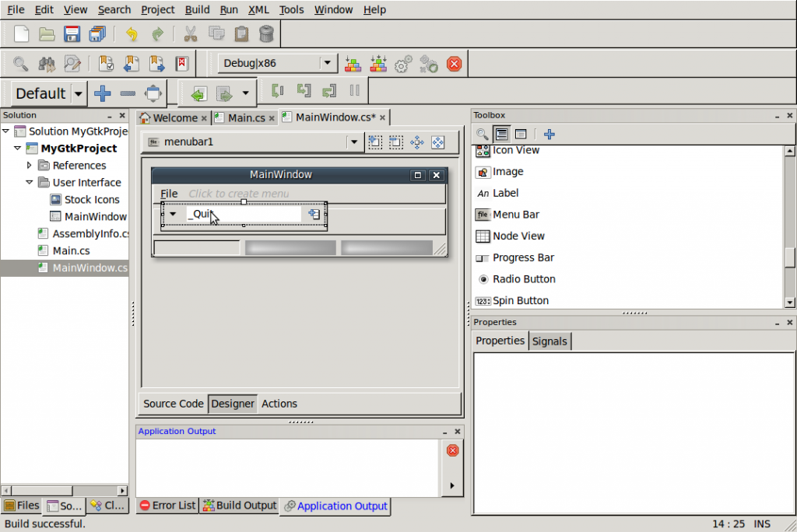Click the Rebuild Solution icon
This screenshot has height=532, width=797.
(378, 64)
